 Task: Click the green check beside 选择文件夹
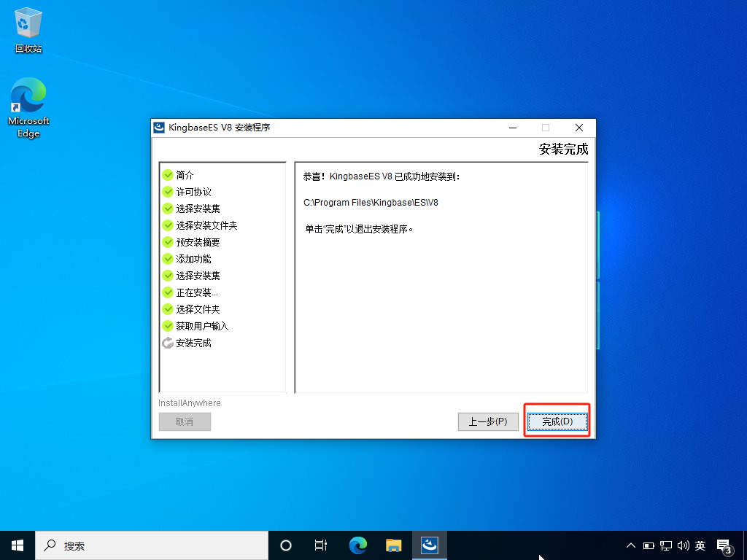[168, 309]
